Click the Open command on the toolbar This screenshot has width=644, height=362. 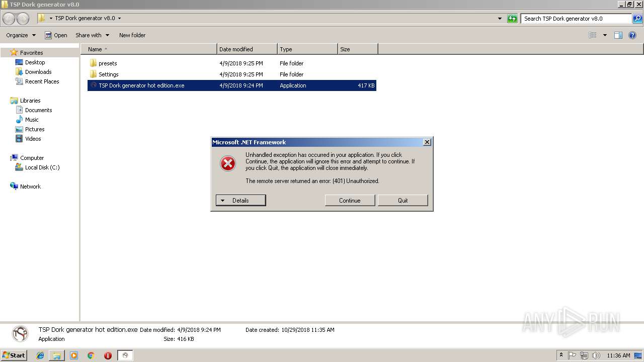click(60, 35)
